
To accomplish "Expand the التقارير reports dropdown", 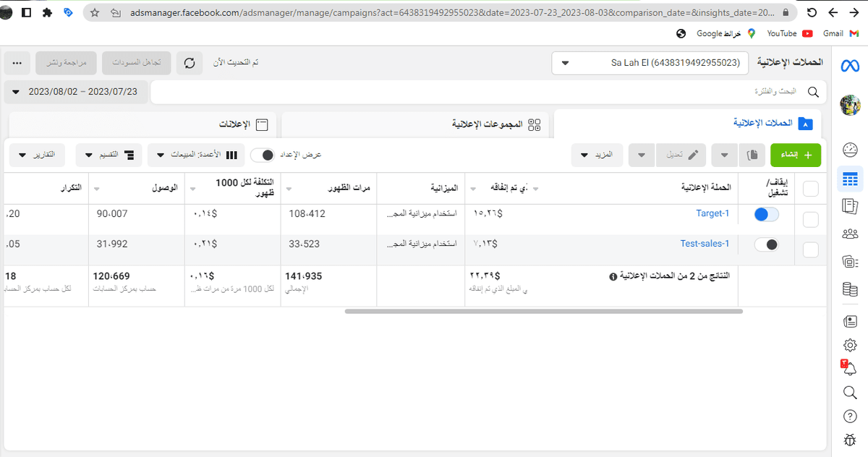I will [37, 155].
